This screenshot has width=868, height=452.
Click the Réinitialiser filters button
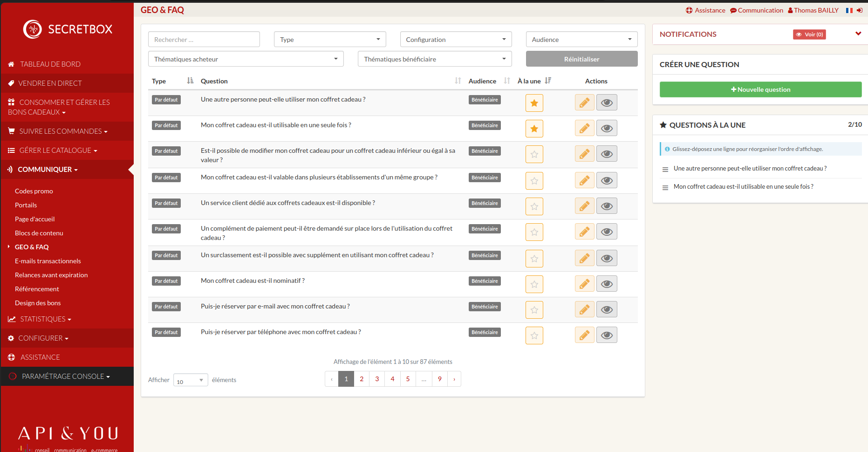[x=581, y=59]
